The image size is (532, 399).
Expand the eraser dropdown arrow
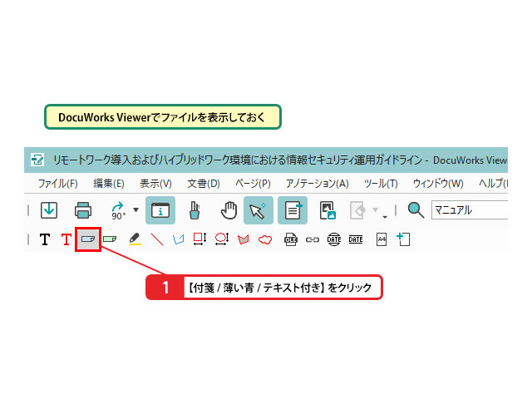click(375, 210)
